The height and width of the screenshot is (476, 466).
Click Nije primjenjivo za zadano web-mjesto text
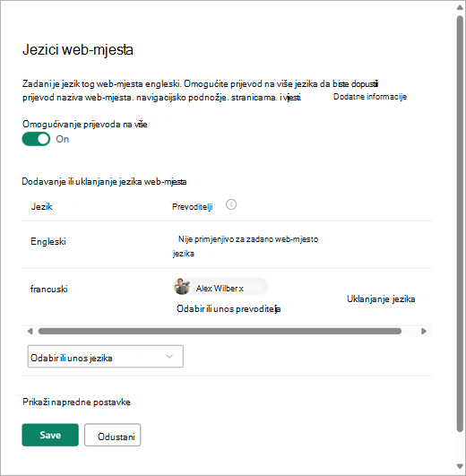[248, 239]
